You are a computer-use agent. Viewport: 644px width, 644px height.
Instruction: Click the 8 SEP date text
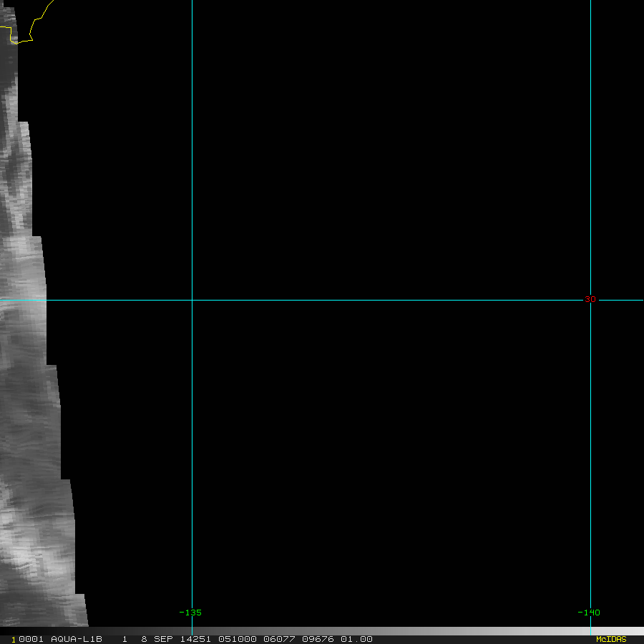pos(157,639)
